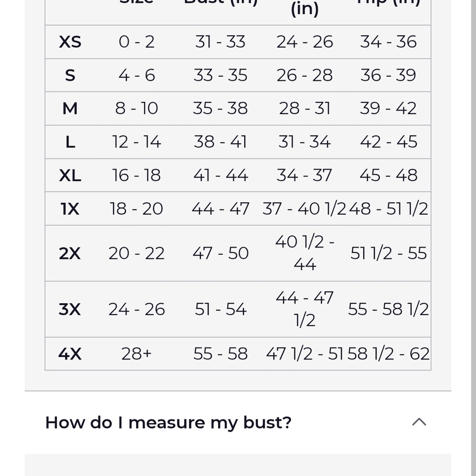476x476 pixels.
Task: Select the S size row label
Action: click(70, 75)
